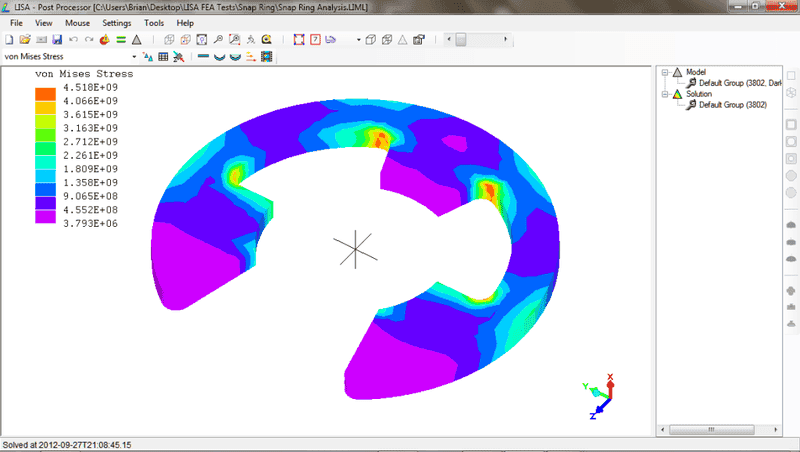Click the slider handle in the toolbar
The height and width of the screenshot is (452, 800).
coord(461,40)
